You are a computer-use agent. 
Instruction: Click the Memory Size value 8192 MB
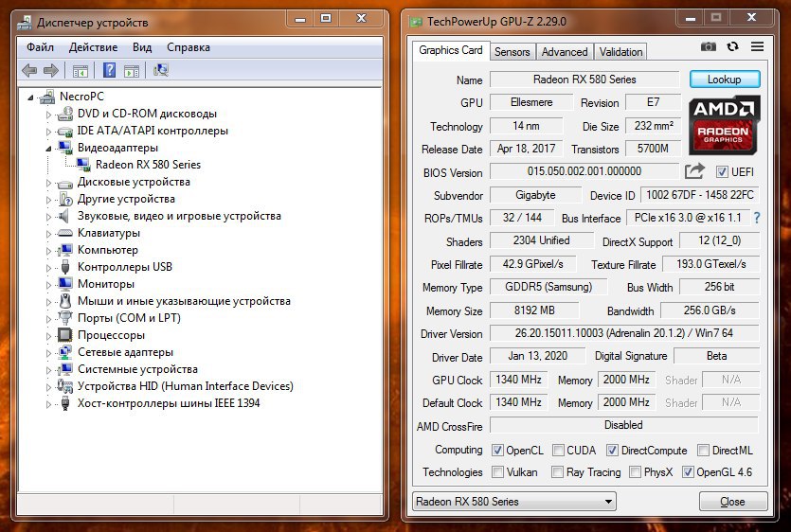coord(534,310)
